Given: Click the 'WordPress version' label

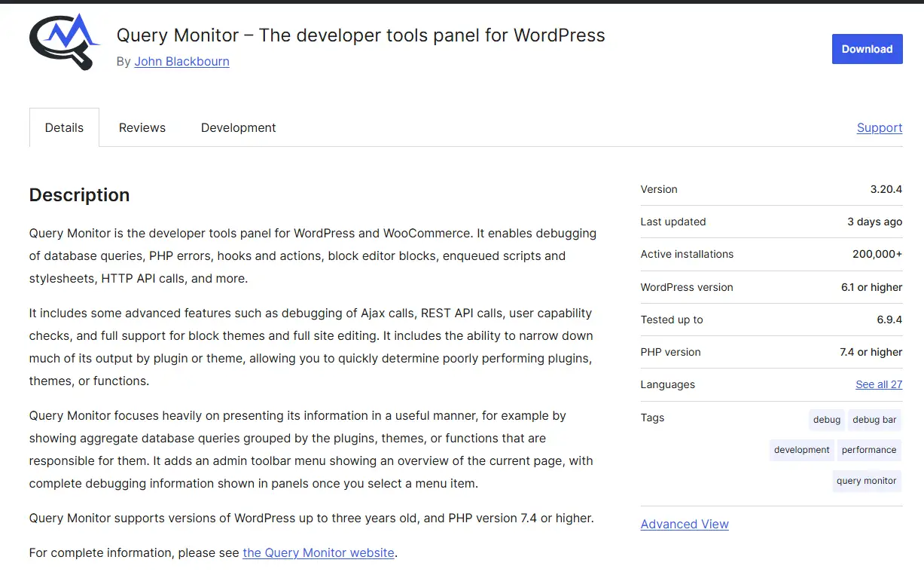Looking at the screenshot, I should 687,287.
